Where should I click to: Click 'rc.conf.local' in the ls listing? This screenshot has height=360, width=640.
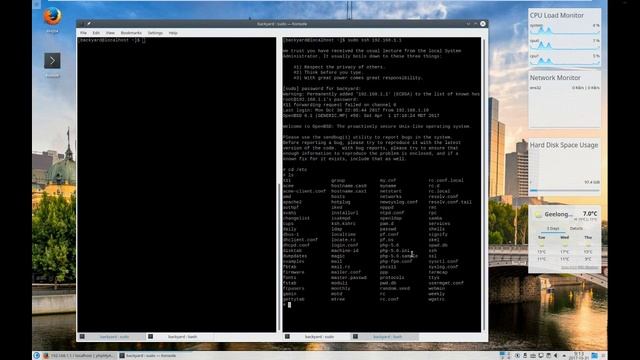pyautogui.click(x=446, y=180)
